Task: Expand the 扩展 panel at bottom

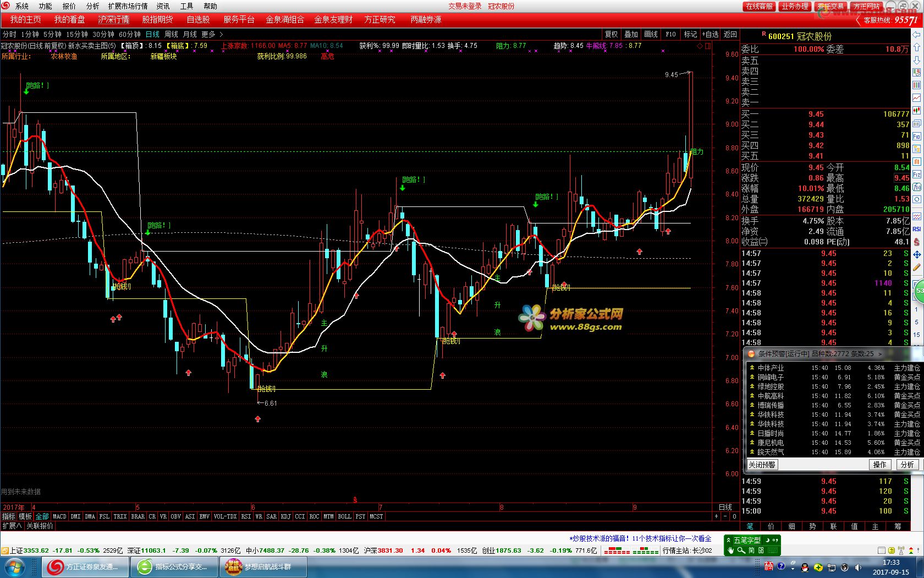Action: pyautogui.click(x=12, y=526)
